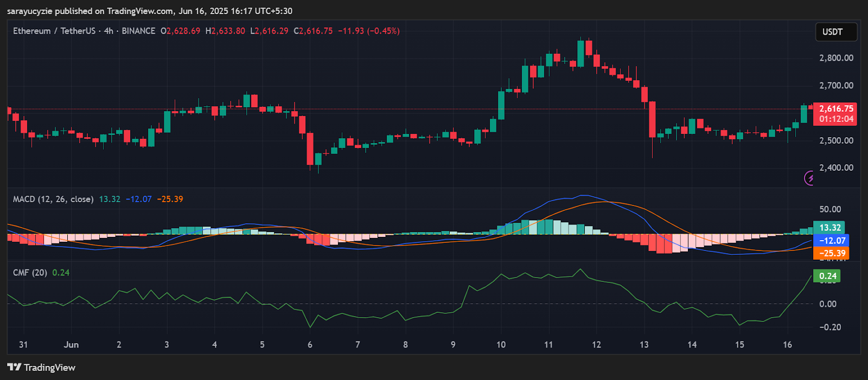Select the 4h interval label
This screenshot has width=868, height=380.
(108, 31)
